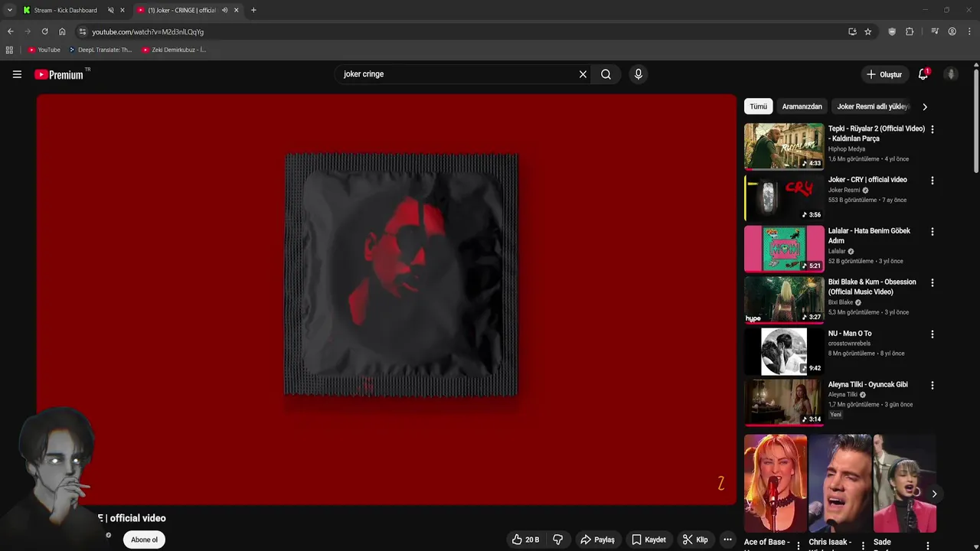Open options for Lalalar - Hata Benim video
Screen dimensions: 980x551
[x=932, y=231]
